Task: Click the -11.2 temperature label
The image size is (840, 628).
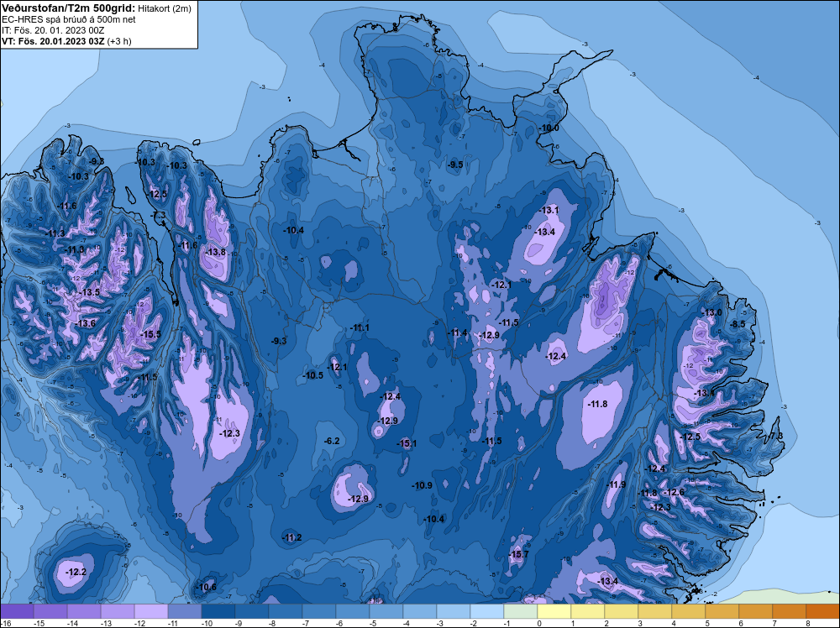Action: click(292, 537)
